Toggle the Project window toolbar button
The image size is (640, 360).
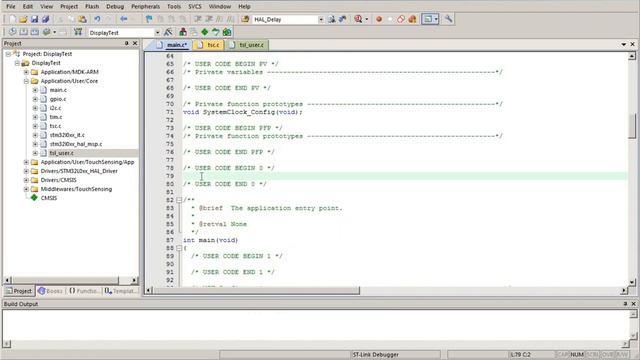427,19
